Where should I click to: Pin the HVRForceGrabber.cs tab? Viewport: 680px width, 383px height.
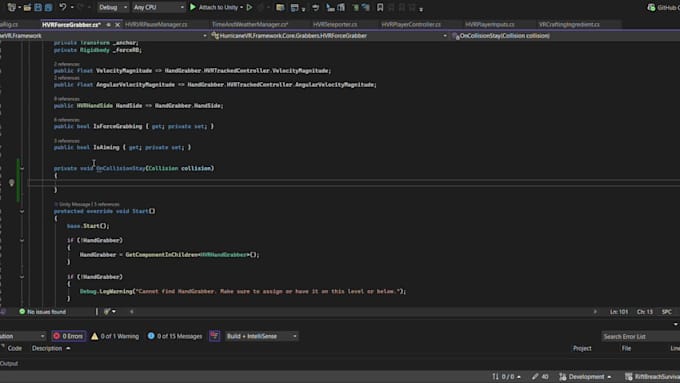[x=108, y=25]
